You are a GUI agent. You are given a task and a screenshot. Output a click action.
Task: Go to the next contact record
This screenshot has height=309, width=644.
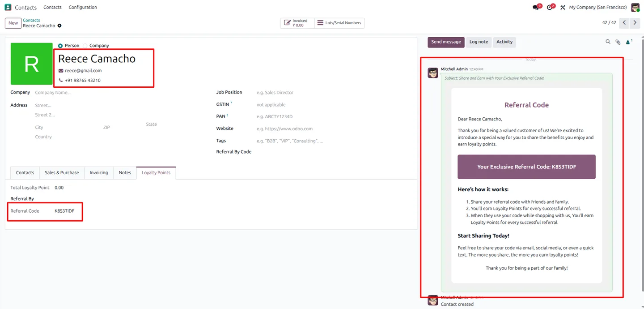(635, 23)
